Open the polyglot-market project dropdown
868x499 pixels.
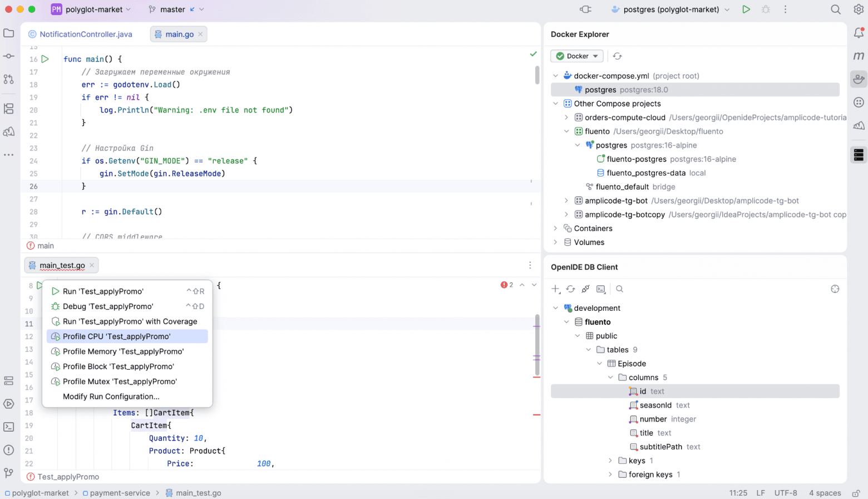point(91,9)
